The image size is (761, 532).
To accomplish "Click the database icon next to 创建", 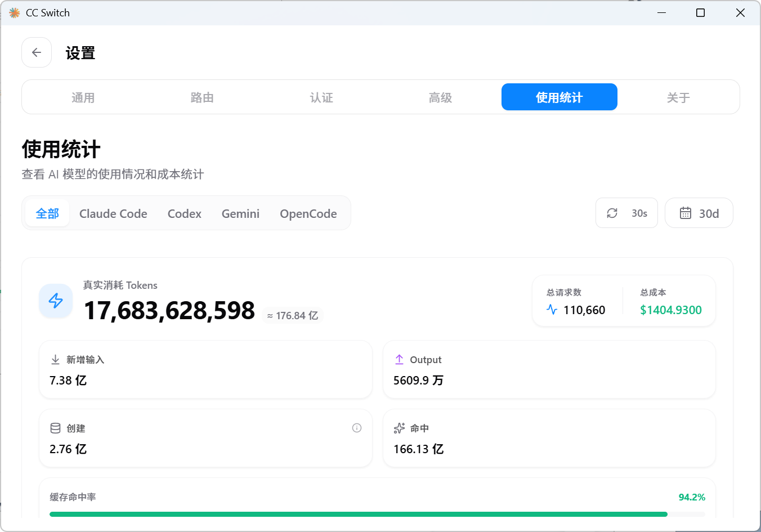I will coord(55,428).
